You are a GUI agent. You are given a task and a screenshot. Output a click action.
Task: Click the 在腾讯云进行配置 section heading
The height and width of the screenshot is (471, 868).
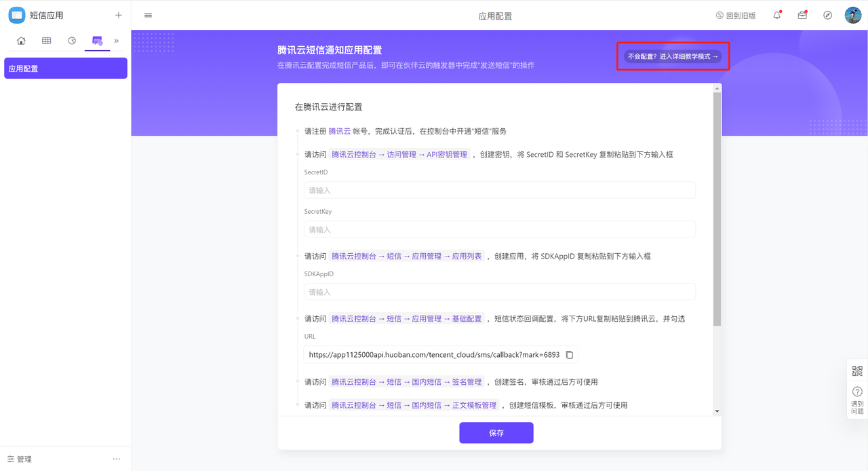tap(329, 107)
